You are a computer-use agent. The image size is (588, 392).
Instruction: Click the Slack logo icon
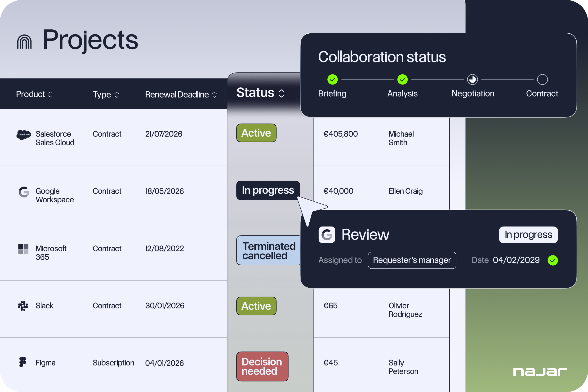[23, 306]
